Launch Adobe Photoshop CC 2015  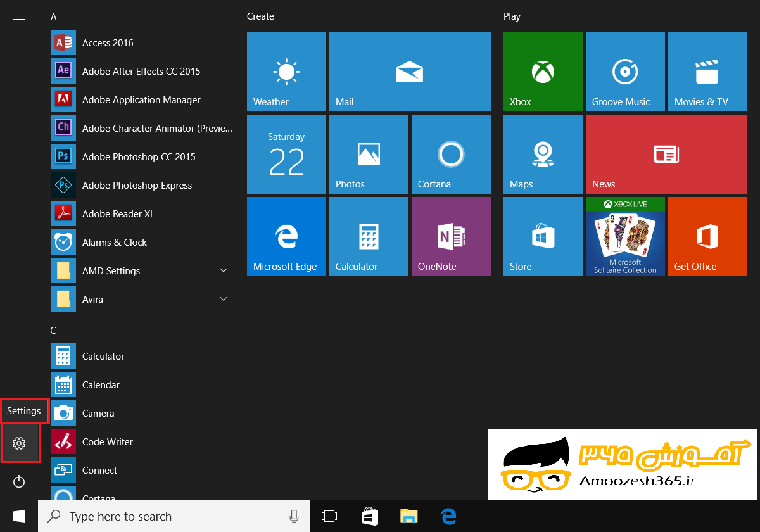click(x=137, y=156)
